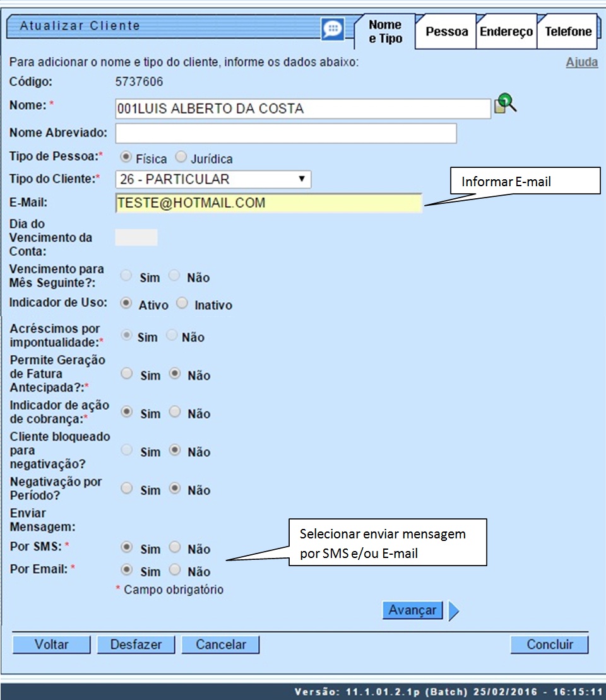Open the blue speech bubble icon in header
The height and width of the screenshot is (700, 606).
333,27
